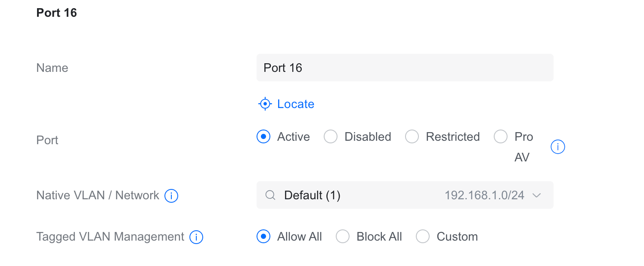Show Native VLAN / Network info tooltip
This screenshot has height=266, width=644.
pos(171,196)
